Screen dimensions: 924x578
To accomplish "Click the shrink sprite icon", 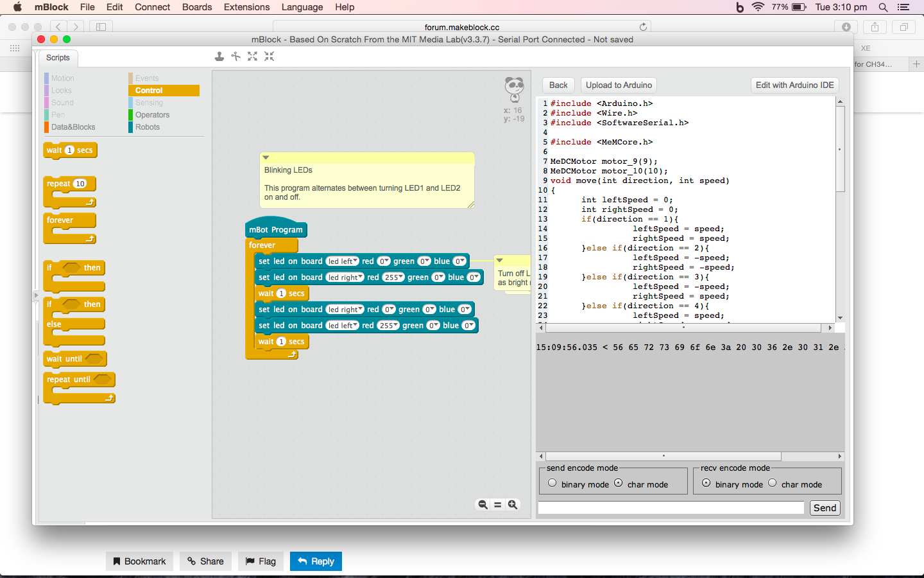I will coord(269,57).
